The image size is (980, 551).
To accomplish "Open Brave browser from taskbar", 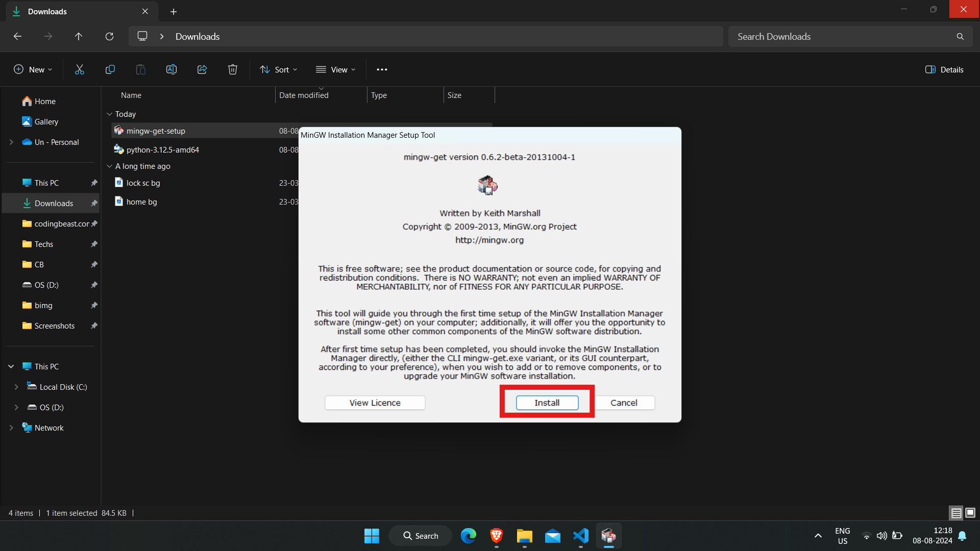I will [496, 536].
